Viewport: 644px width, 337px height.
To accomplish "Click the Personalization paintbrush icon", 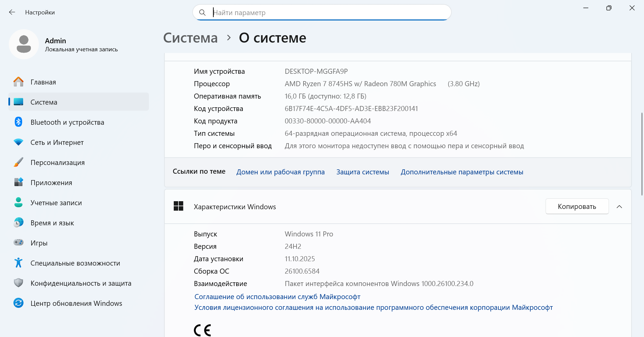I will (x=18, y=162).
